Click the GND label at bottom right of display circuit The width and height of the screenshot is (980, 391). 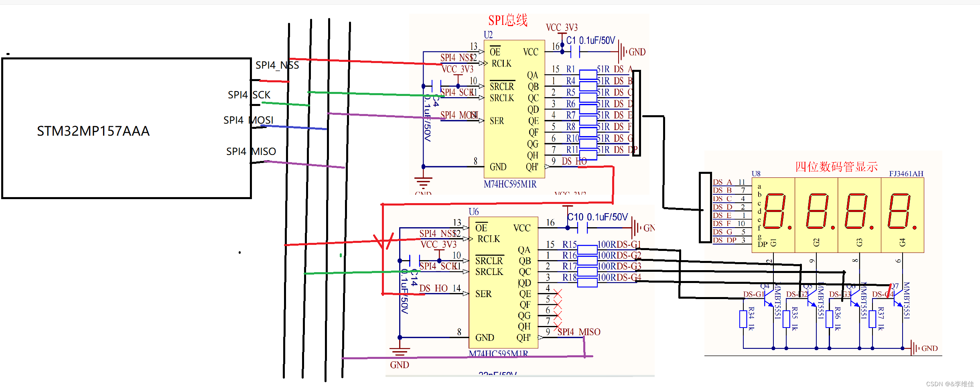point(929,348)
